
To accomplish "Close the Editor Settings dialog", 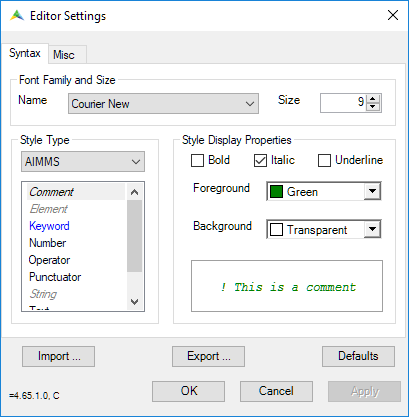I will [393, 15].
